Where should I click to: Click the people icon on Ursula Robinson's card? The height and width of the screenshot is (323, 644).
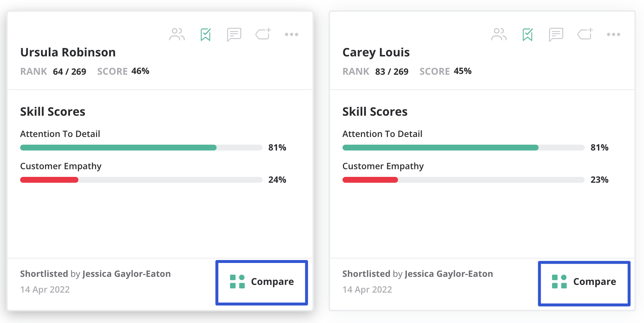177,34
